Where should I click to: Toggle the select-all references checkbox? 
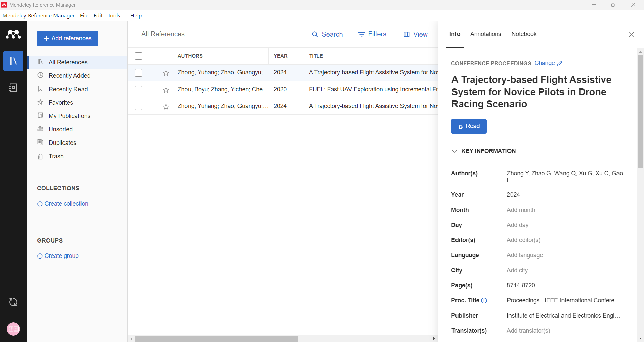pyautogui.click(x=139, y=56)
